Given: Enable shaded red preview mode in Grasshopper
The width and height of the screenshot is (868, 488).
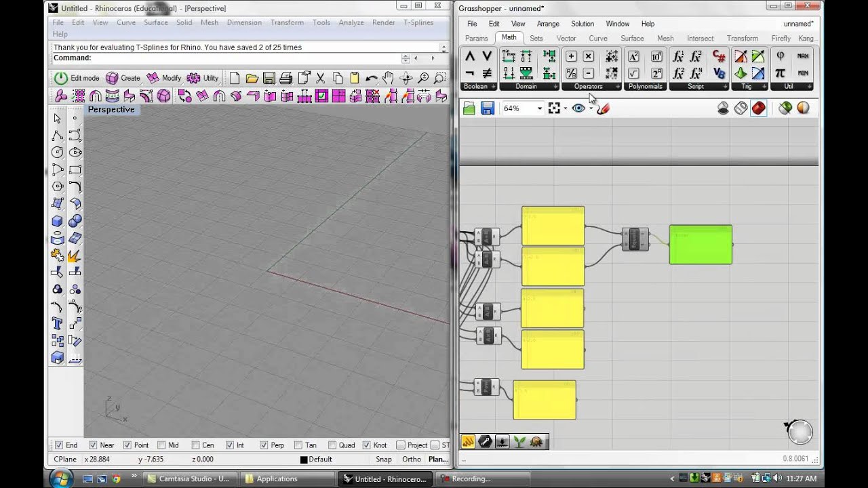Looking at the screenshot, I should [x=759, y=108].
